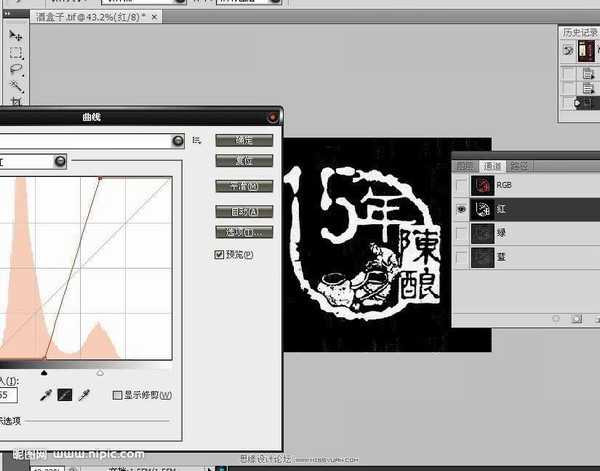The width and height of the screenshot is (600, 471).
Task: Select the Rectangular Marquee tool
Action: coord(16,53)
